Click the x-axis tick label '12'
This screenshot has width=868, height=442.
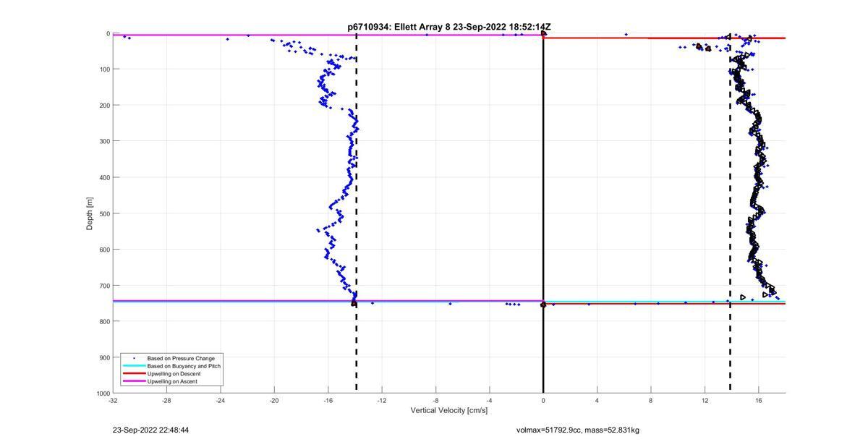705,400
